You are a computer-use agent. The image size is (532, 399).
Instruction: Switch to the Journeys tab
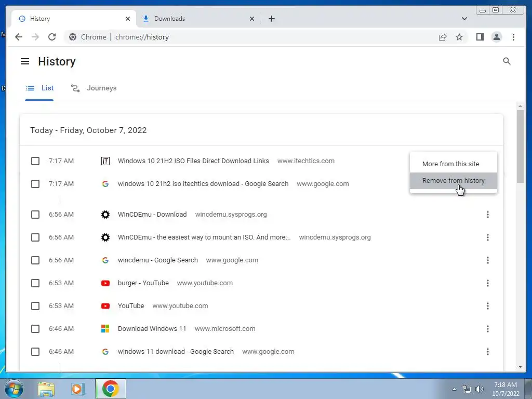[94, 88]
